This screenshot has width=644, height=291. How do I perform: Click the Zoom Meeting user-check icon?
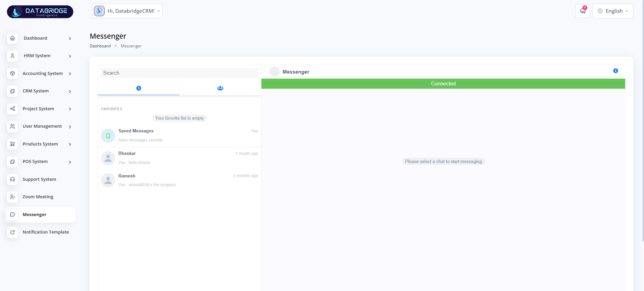(12, 197)
